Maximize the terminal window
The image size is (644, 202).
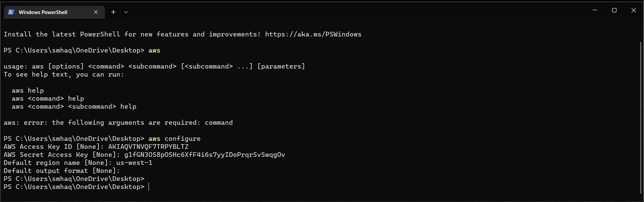coord(614,10)
